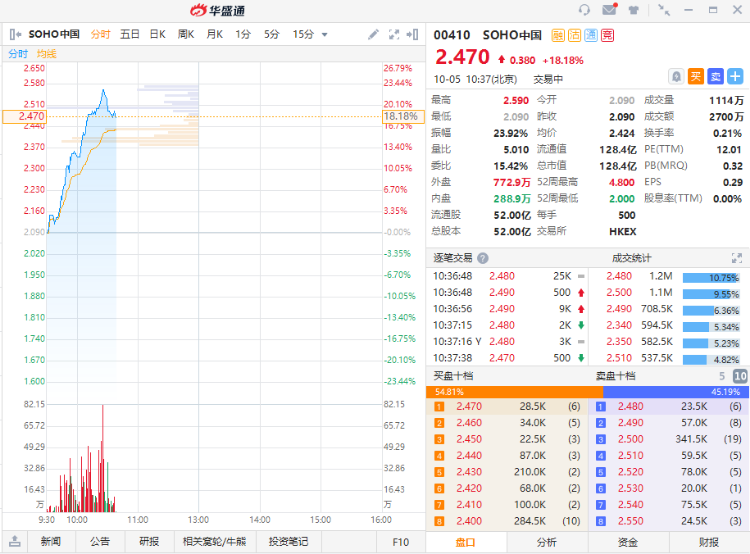
Task: Show 5 levels of order book depth
Action: pyautogui.click(x=722, y=376)
